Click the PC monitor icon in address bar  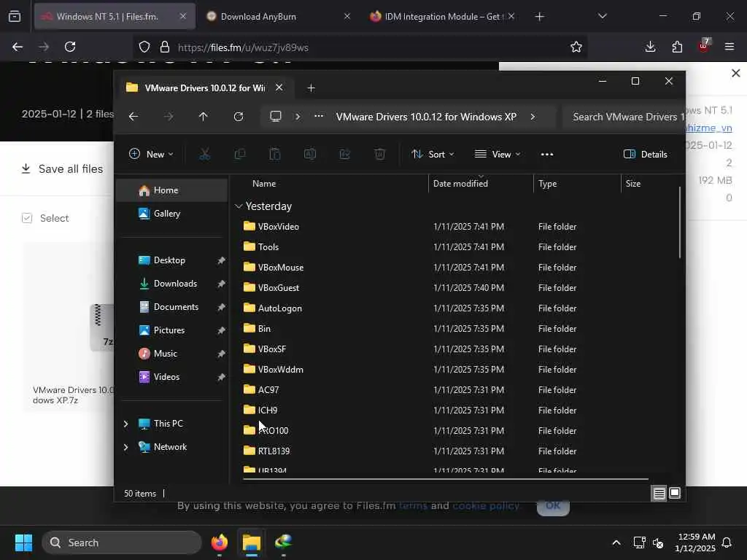(x=276, y=117)
